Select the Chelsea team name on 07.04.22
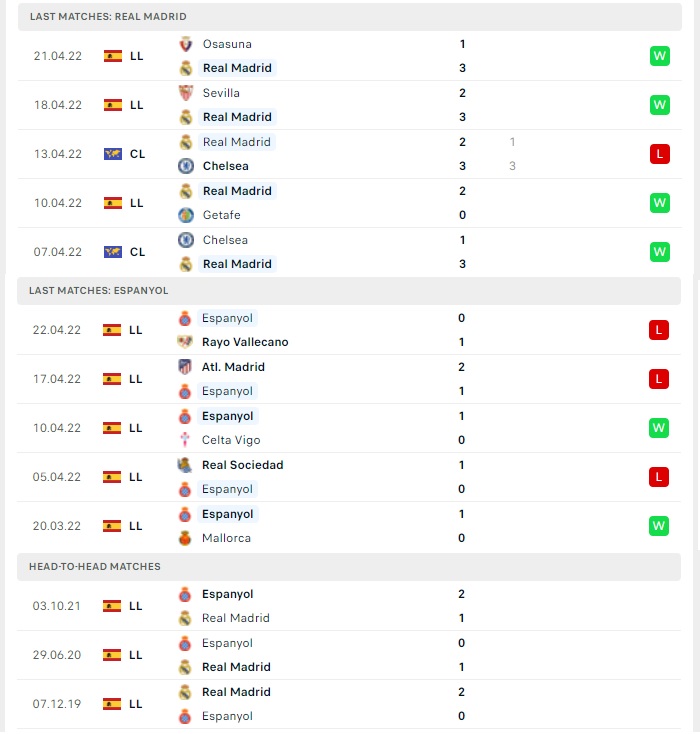 click(225, 240)
